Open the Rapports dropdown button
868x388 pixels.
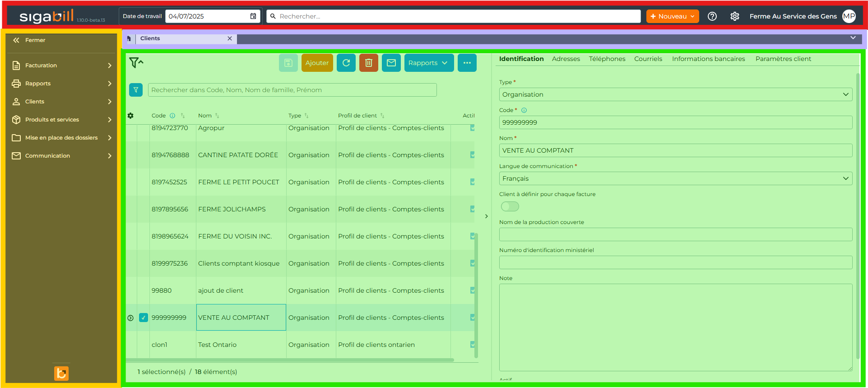click(429, 63)
